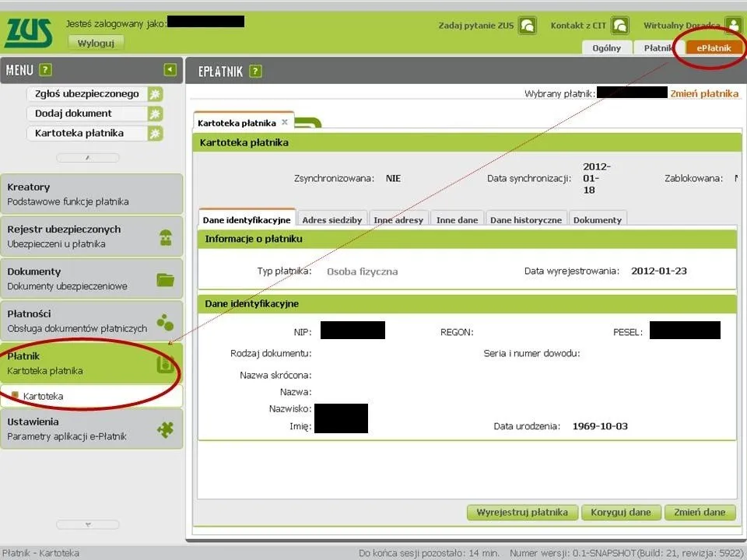Click the Zmień płatnika link
747x560 pixels.
(x=704, y=93)
